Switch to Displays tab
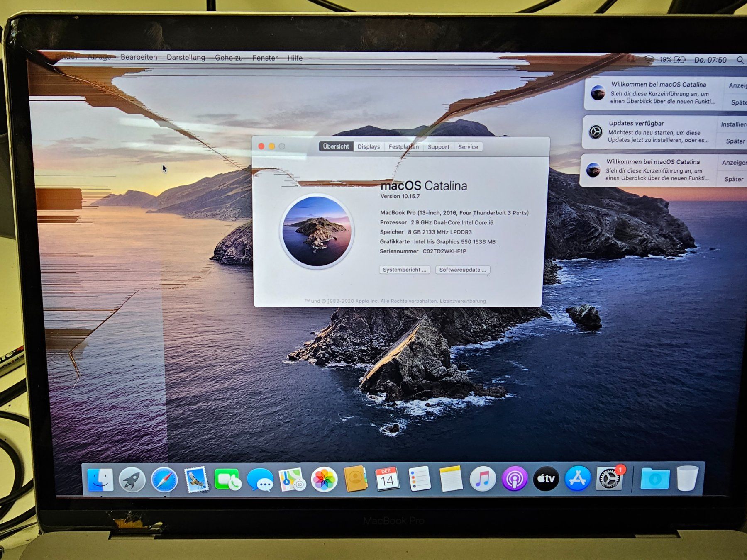Screen dimensions: 747x560 pos(369,146)
